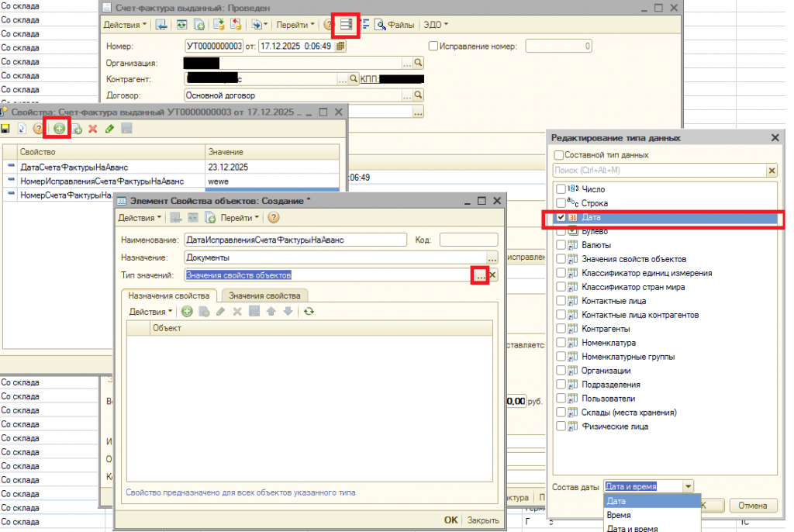Click the Поиск field in data type editor
Screen dimensions: 794x532
tap(659, 171)
